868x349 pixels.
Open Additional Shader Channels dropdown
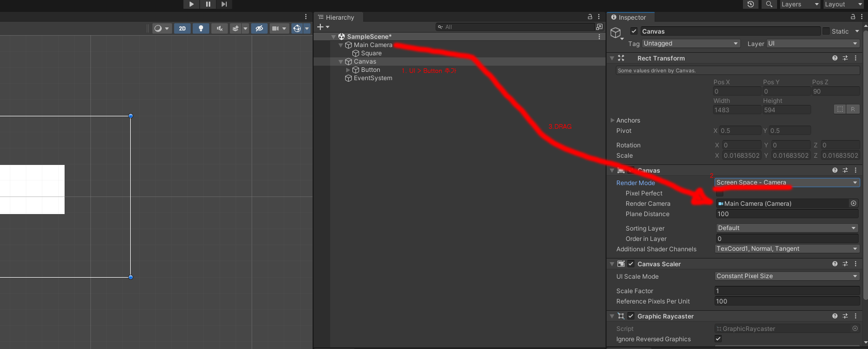(787, 249)
